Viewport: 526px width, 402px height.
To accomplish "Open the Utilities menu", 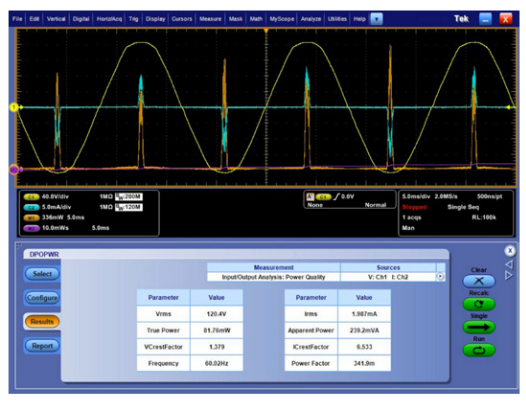I will [x=337, y=19].
